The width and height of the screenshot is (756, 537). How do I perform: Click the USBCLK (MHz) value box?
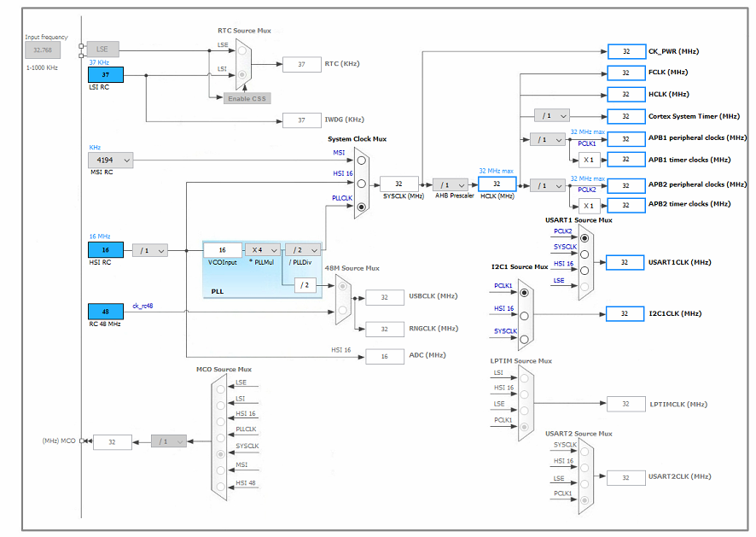[x=385, y=298]
